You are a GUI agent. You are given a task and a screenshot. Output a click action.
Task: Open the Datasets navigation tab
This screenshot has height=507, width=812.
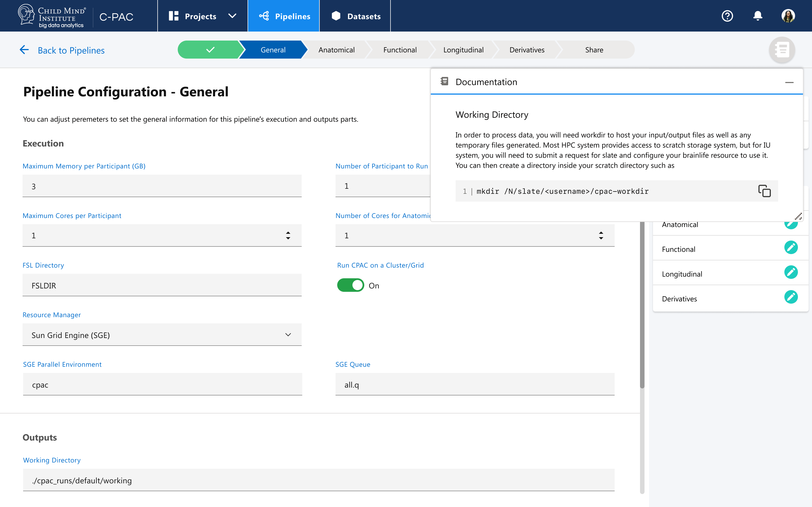(356, 16)
